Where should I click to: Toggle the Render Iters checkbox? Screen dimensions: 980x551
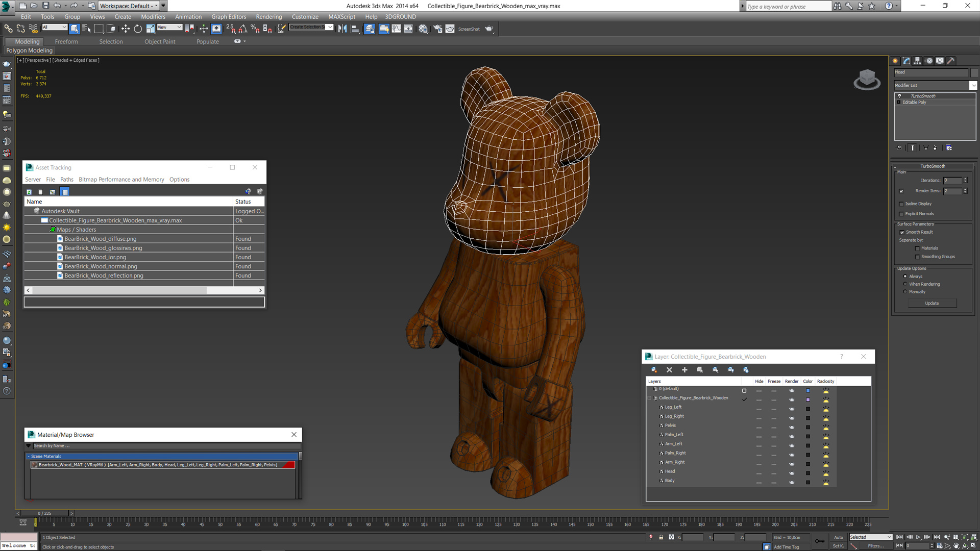click(x=901, y=191)
